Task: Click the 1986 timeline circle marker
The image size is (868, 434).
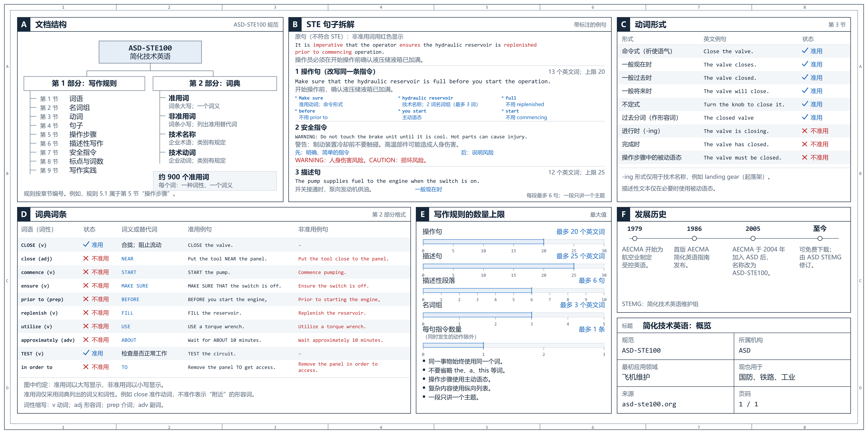Action: click(x=694, y=239)
